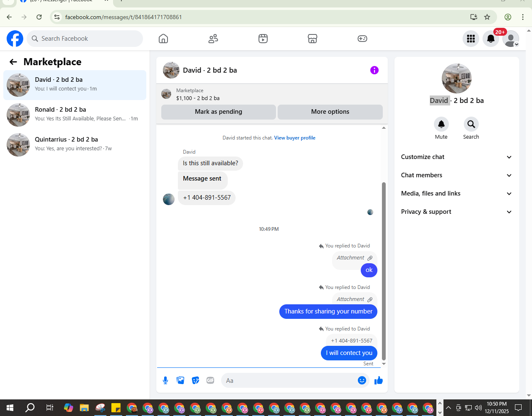Click the chat scrollbar thumb

384,271
